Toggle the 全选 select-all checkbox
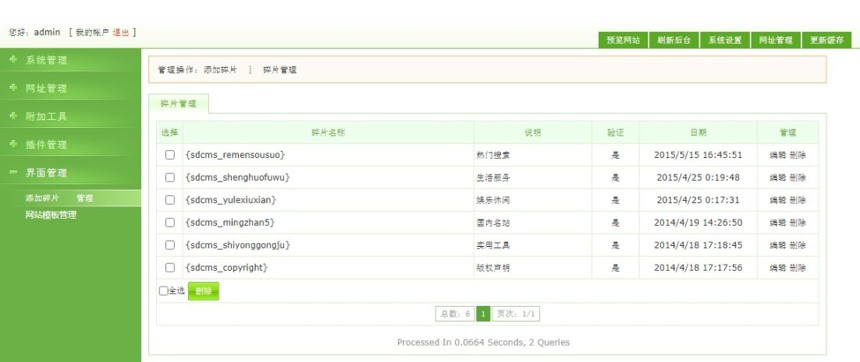The image size is (860, 362). [x=163, y=291]
